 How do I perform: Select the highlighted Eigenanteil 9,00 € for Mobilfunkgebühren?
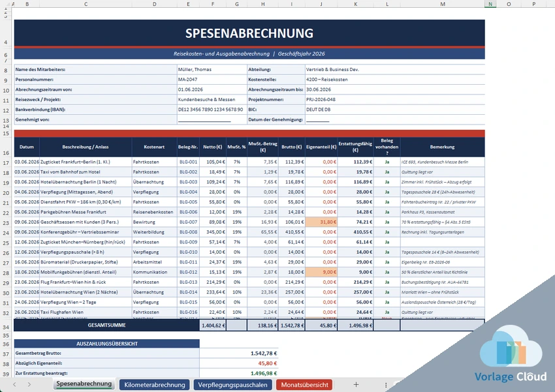pyautogui.click(x=321, y=272)
